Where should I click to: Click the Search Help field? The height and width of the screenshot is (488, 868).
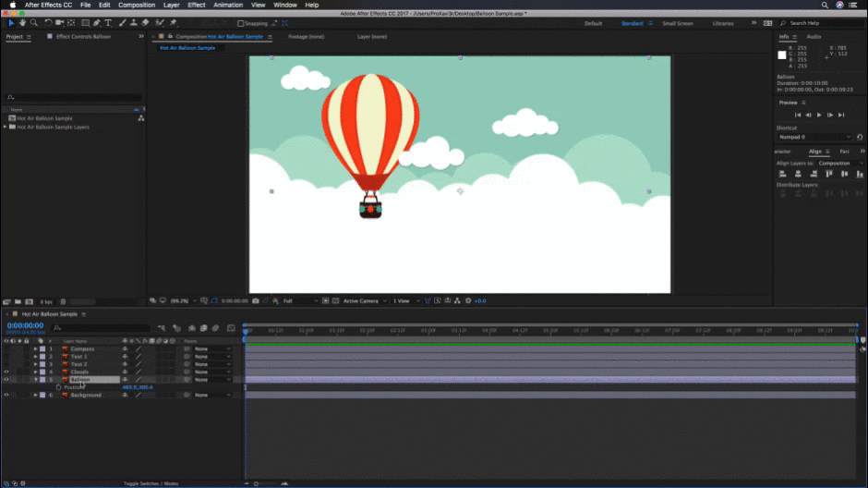(x=822, y=23)
